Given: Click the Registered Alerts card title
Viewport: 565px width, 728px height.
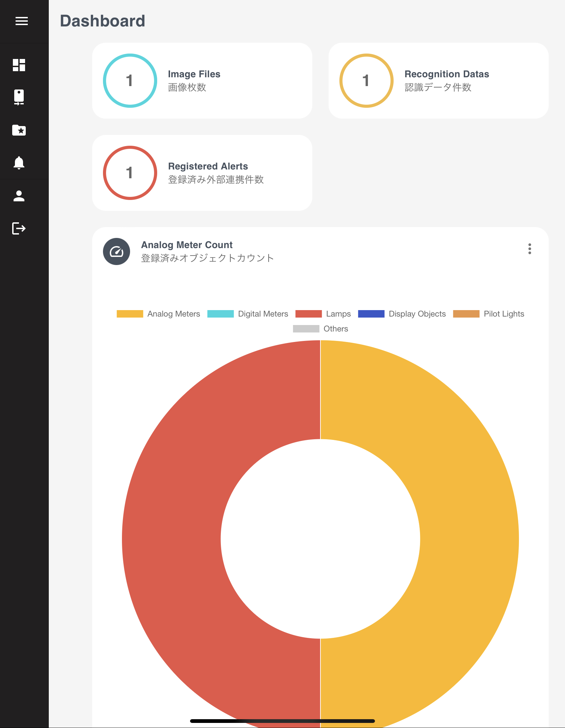Looking at the screenshot, I should tap(208, 166).
